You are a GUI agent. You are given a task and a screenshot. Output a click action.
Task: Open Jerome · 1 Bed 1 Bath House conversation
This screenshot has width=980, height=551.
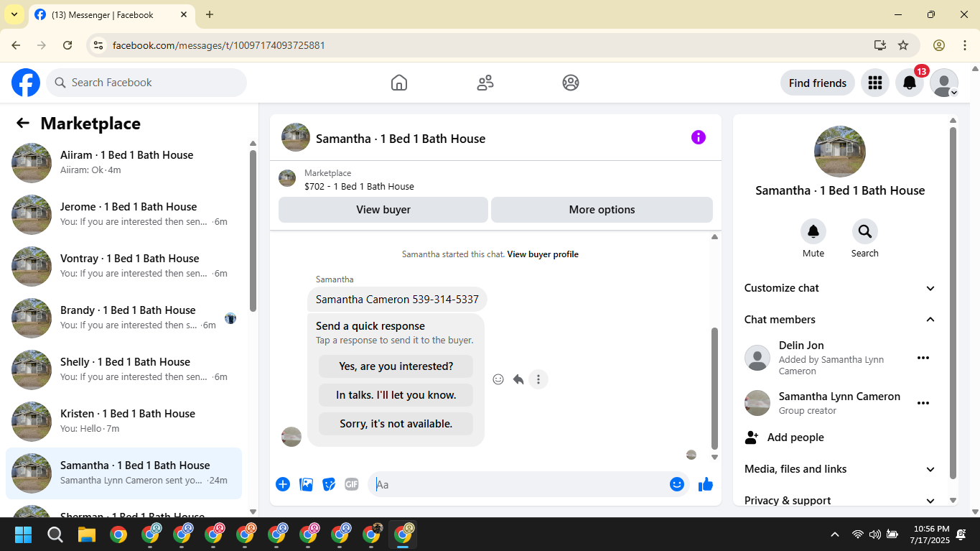(x=123, y=214)
